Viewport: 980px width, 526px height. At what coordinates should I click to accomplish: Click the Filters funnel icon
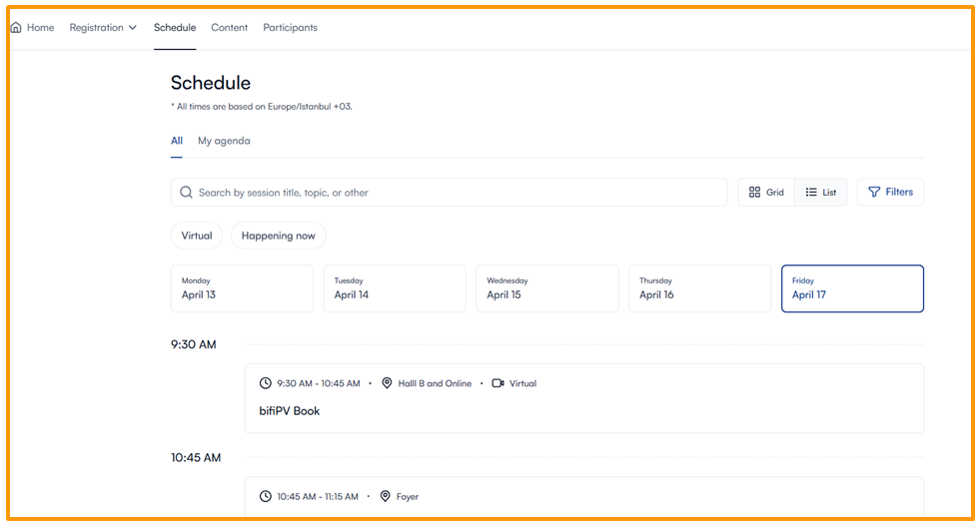click(874, 193)
